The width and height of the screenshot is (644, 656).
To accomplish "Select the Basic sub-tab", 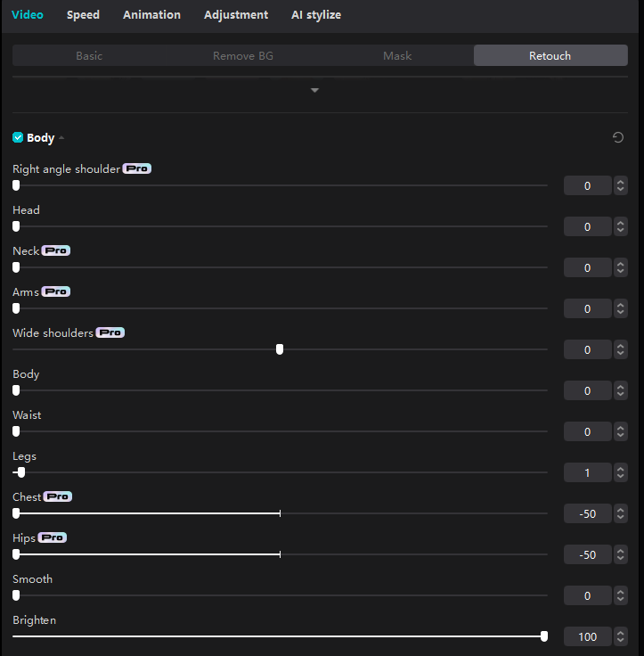I will tap(89, 55).
